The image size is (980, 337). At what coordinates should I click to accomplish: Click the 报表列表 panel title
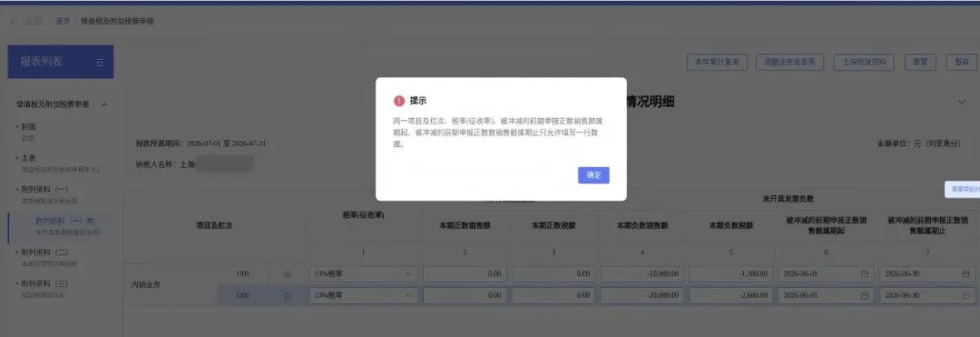[41, 62]
